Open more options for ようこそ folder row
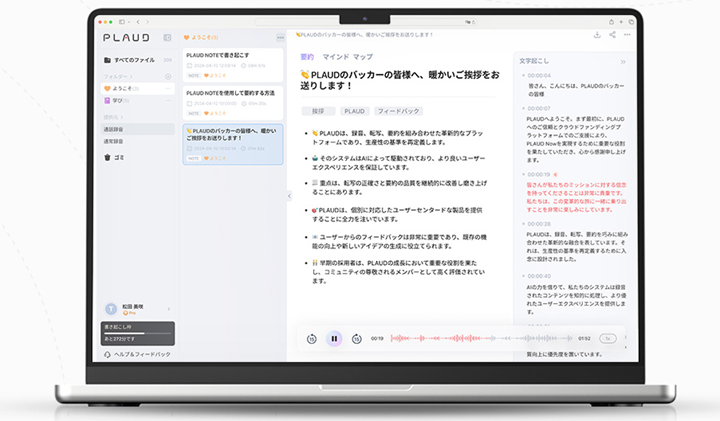Viewport: 720px width, 421px height. [x=168, y=89]
